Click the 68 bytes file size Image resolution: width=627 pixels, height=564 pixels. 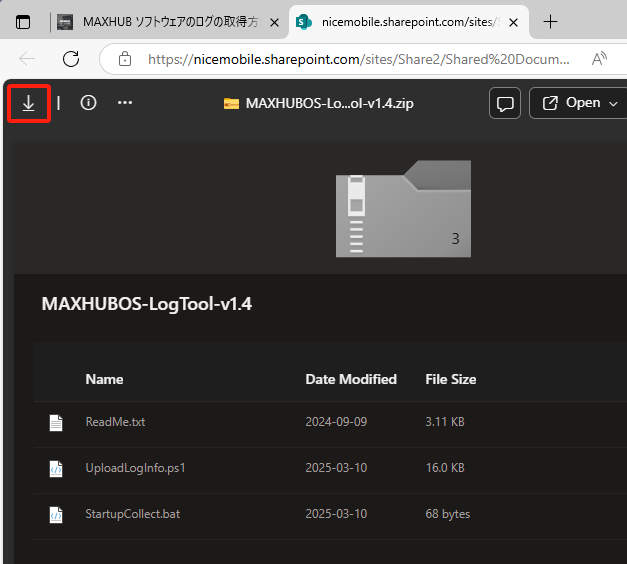coord(448,514)
